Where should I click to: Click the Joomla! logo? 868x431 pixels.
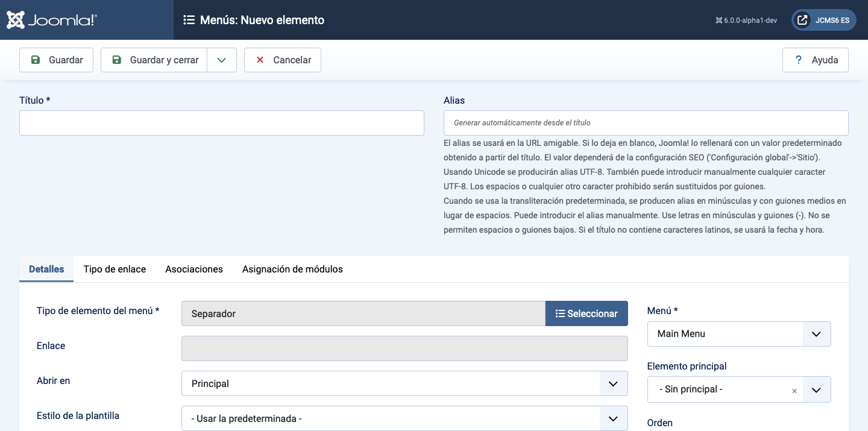pyautogui.click(x=52, y=20)
